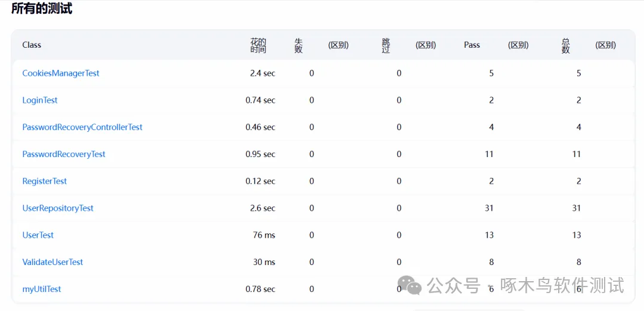Select the 76 ms duration cell
The width and height of the screenshot is (644, 311).
tap(264, 235)
